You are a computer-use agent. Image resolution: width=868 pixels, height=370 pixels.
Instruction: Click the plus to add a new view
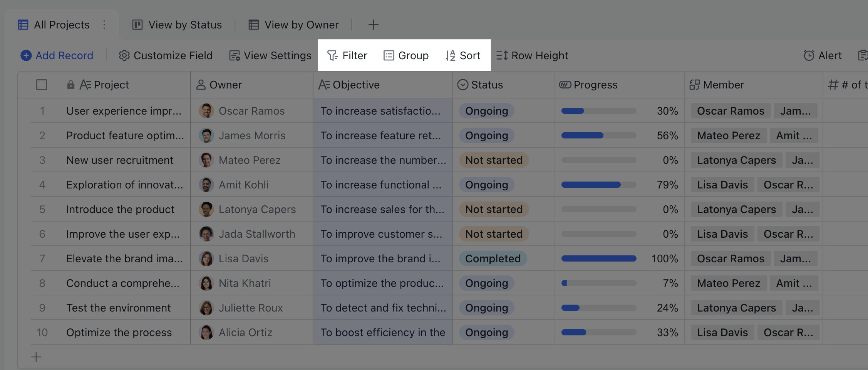tap(373, 25)
